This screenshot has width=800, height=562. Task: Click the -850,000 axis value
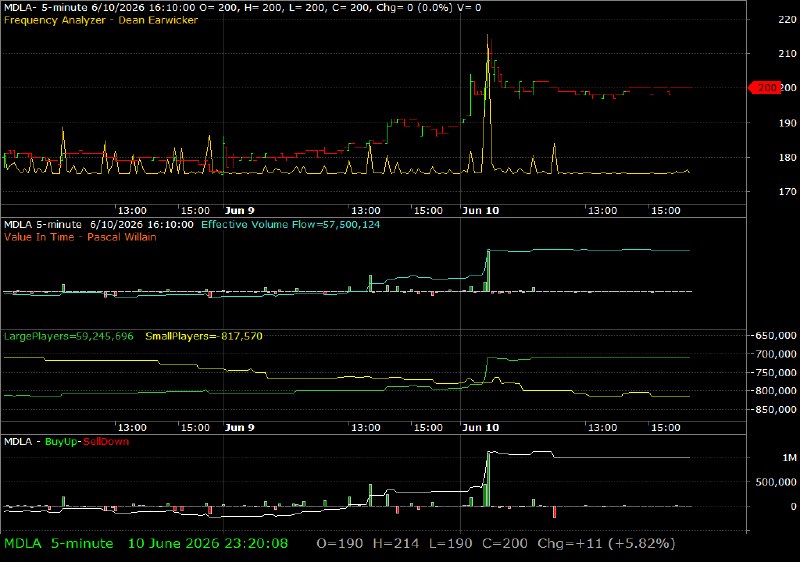click(x=775, y=410)
